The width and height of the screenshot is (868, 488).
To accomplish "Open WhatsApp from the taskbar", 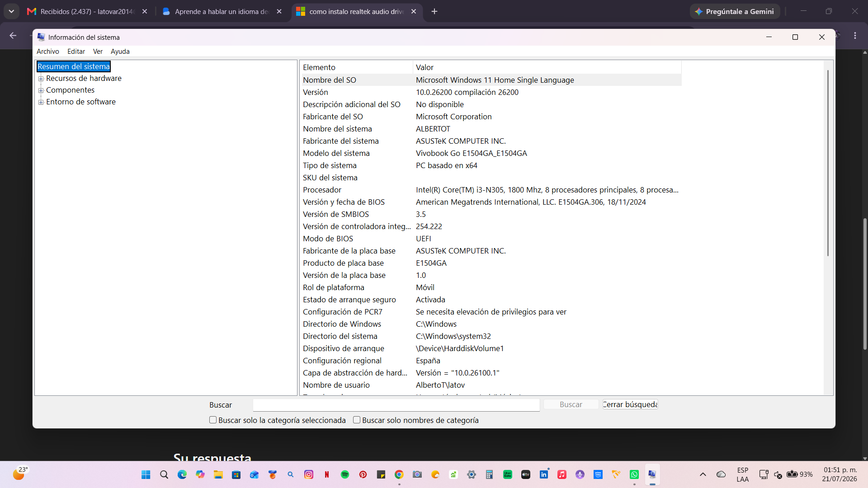I will tap(634, 474).
